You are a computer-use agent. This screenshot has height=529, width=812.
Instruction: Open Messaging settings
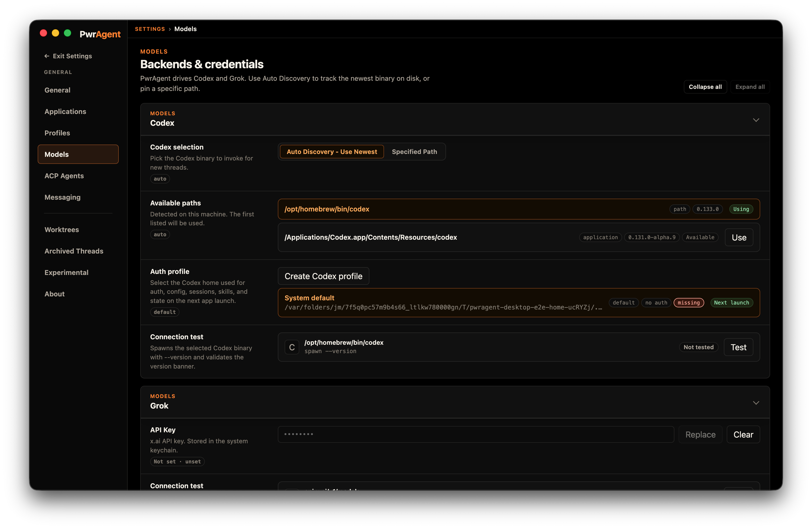click(x=78, y=197)
